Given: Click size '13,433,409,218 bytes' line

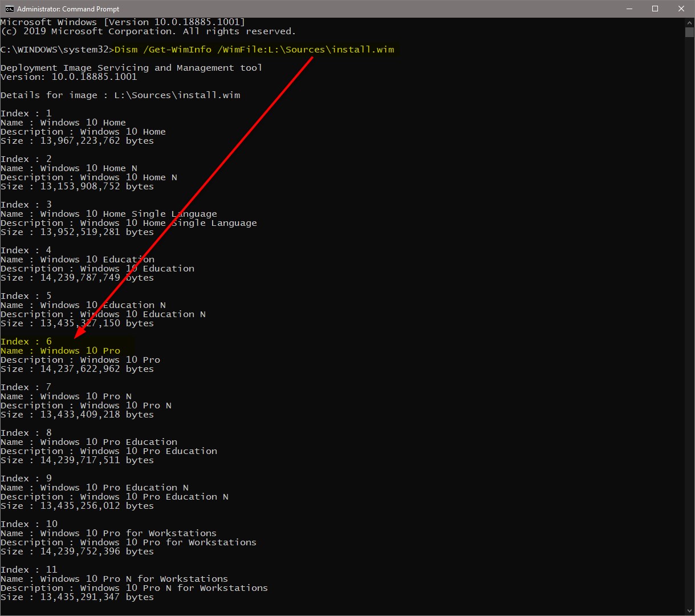Looking at the screenshot, I should pos(77,415).
